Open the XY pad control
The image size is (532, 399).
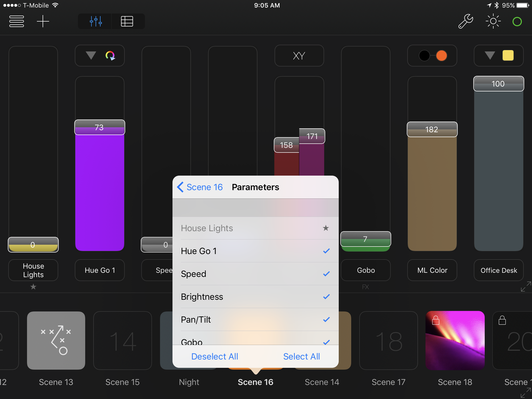pyautogui.click(x=299, y=56)
